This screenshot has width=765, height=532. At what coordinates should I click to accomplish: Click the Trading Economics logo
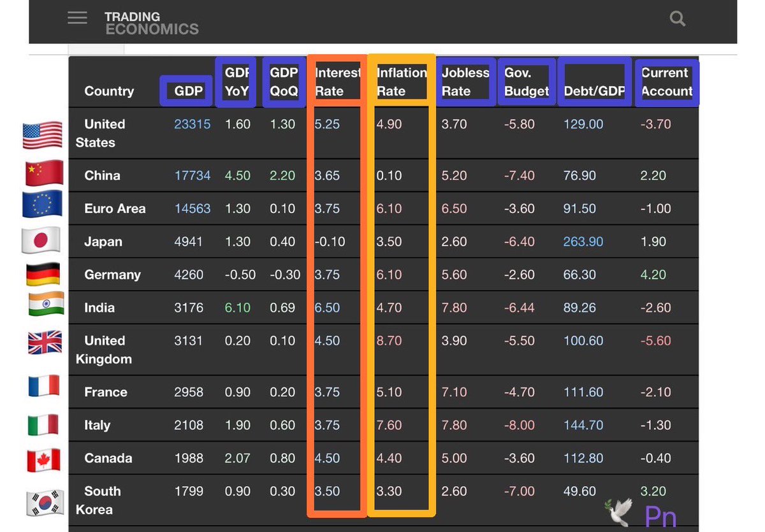coord(152,24)
